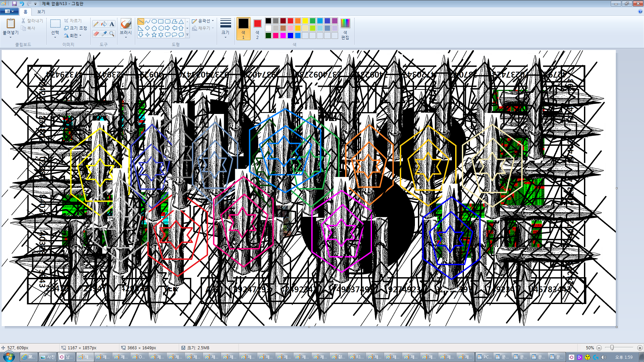Choose the Diamond shape
This screenshot has width=644, height=362.
(x=148, y=28)
